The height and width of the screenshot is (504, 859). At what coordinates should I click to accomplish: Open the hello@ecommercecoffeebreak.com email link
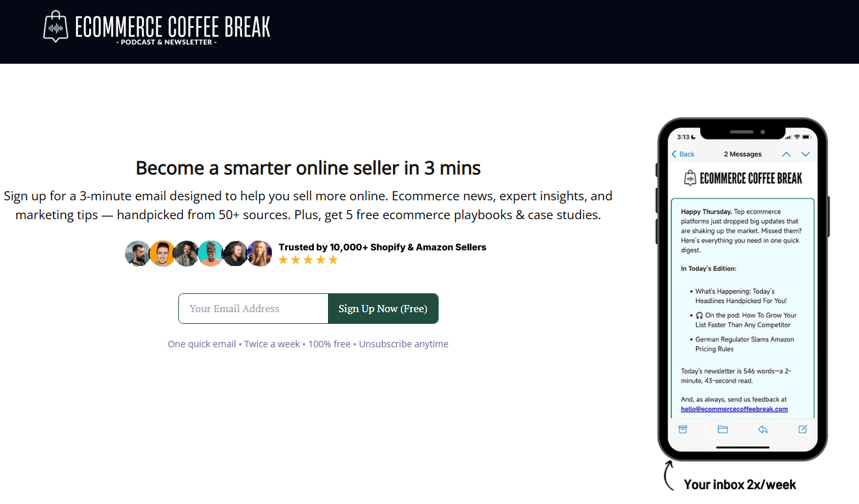(x=734, y=409)
